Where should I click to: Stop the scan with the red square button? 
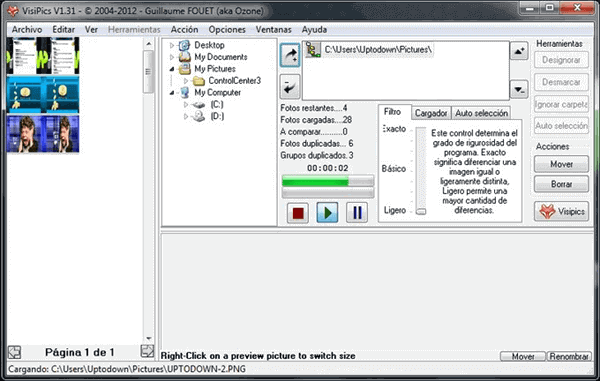[298, 213]
